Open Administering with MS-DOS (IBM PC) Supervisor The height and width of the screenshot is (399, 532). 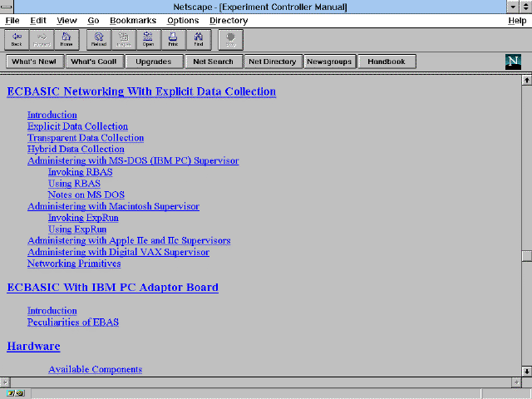coord(133,160)
